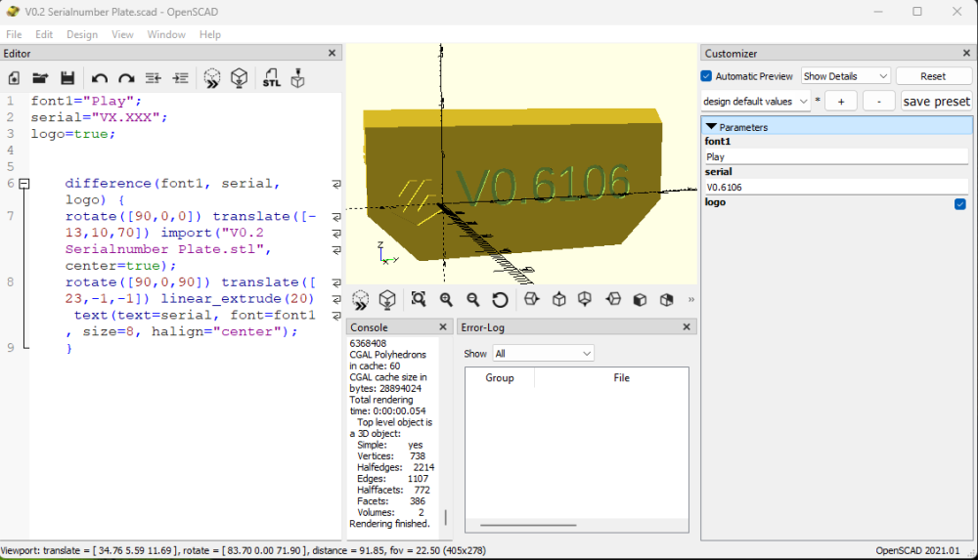Open the Show Details dropdown
978x560 pixels.
click(x=845, y=76)
